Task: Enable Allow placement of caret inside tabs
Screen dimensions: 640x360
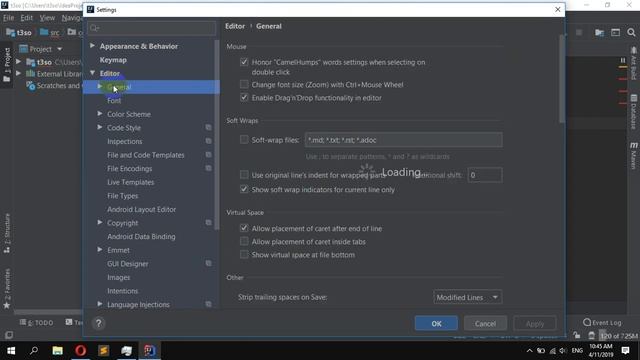Action: tap(244, 241)
